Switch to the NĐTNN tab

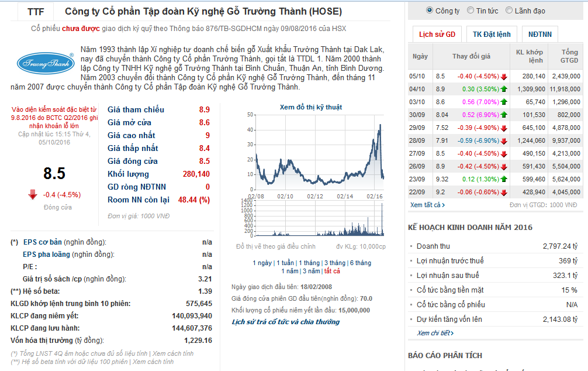coord(540,35)
